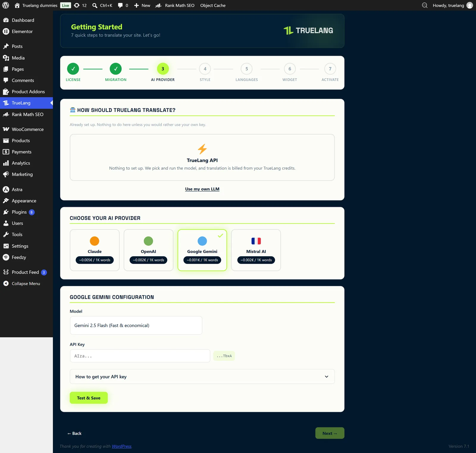Click the truelang user avatar
476x453 pixels.
pyautogui.click(x=470, y=5)
